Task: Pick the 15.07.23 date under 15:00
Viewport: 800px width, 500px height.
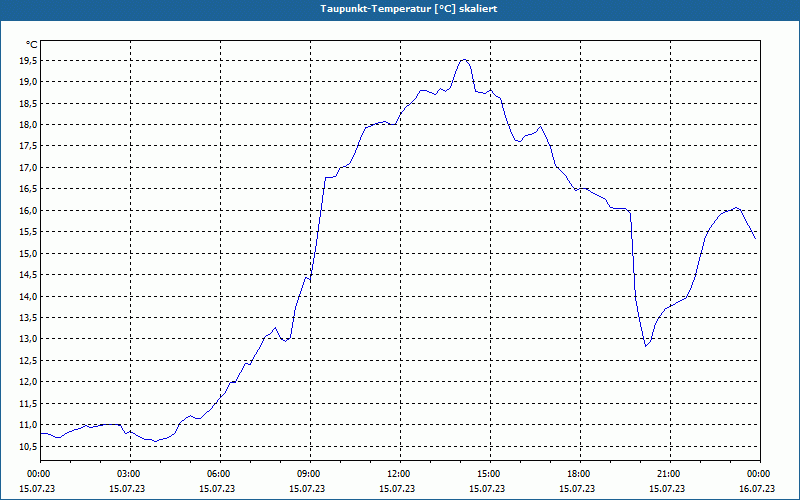Action: coord(487,488)
